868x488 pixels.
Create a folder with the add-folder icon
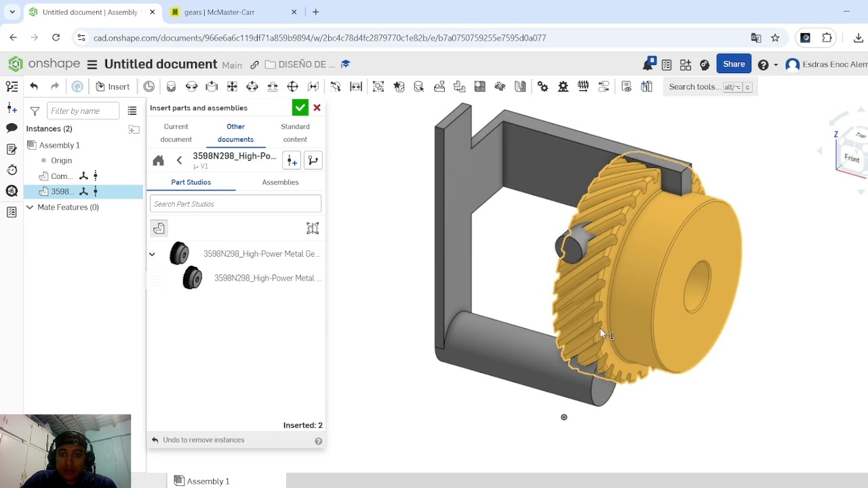click(x=134, y=129)
